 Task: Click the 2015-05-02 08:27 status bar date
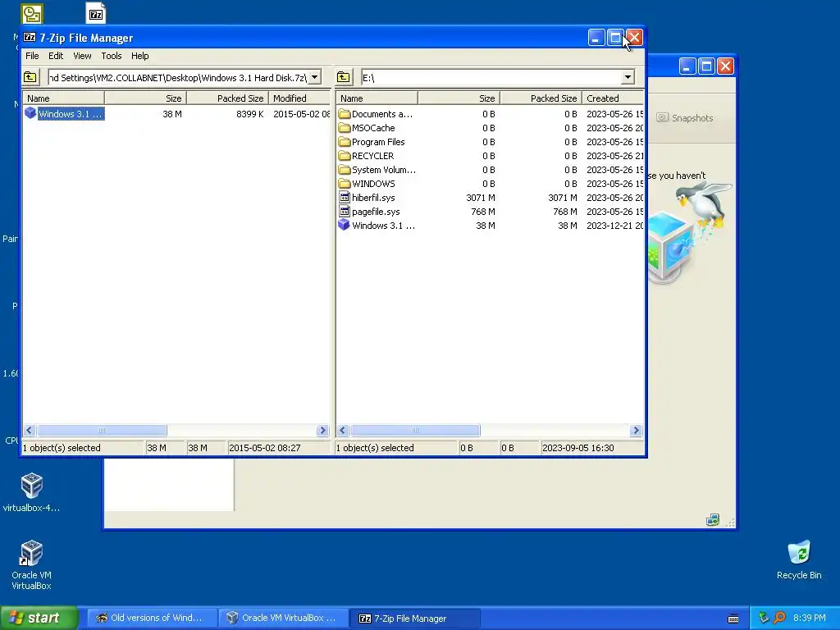tap(265, 448)
